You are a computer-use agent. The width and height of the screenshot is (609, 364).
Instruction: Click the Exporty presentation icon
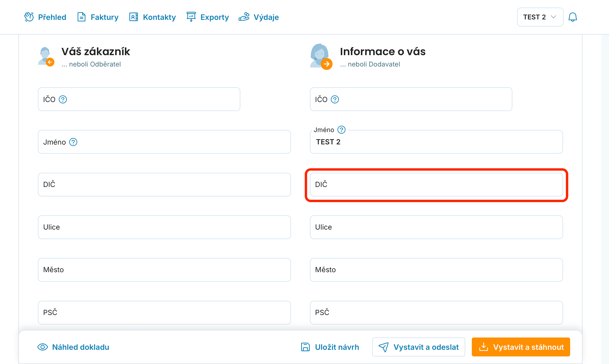coord(191,17)
